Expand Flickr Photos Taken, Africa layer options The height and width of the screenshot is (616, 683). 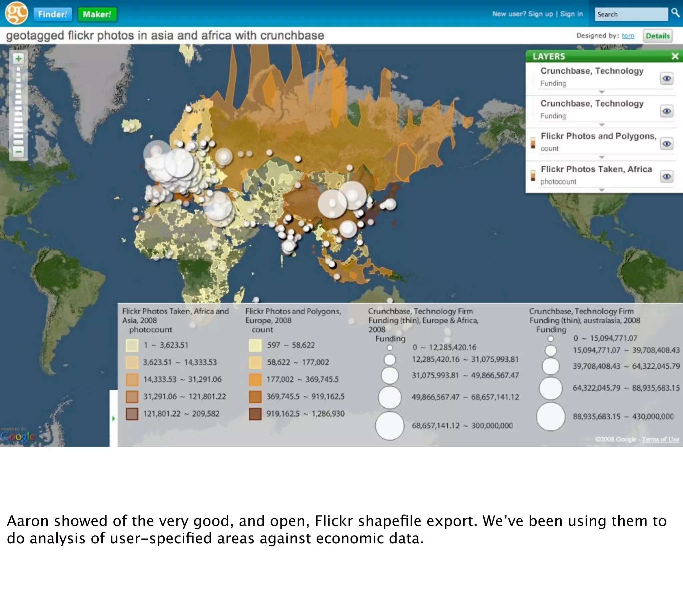coord(601,190)
